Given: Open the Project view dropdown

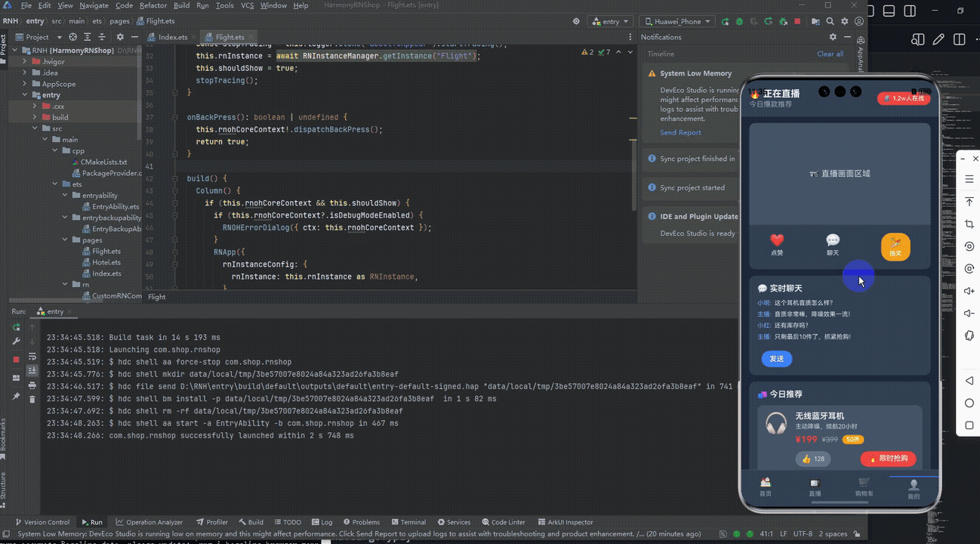Looking at the screenshot, I should (x=37, y=36).
